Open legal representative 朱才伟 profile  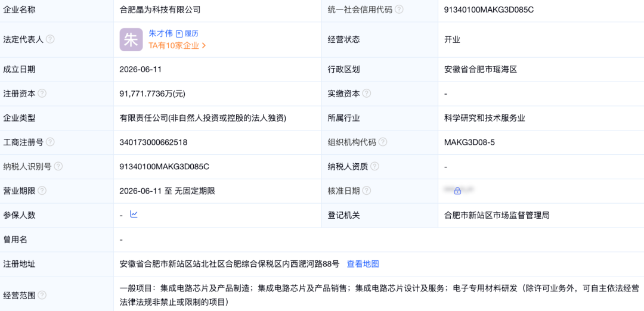pos(160,33)
